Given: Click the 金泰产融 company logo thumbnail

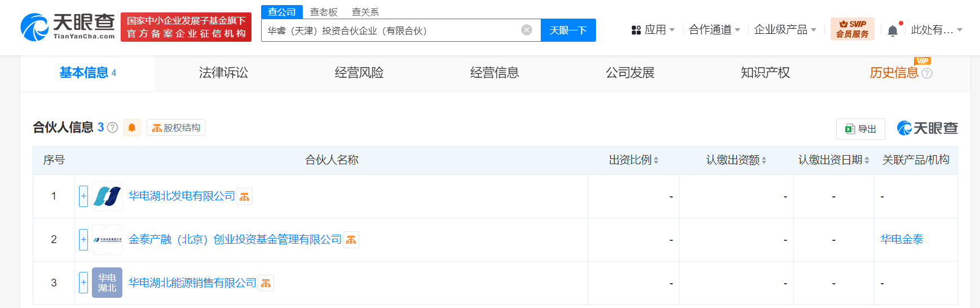Looking at the screenshot, I should (107, 240).
